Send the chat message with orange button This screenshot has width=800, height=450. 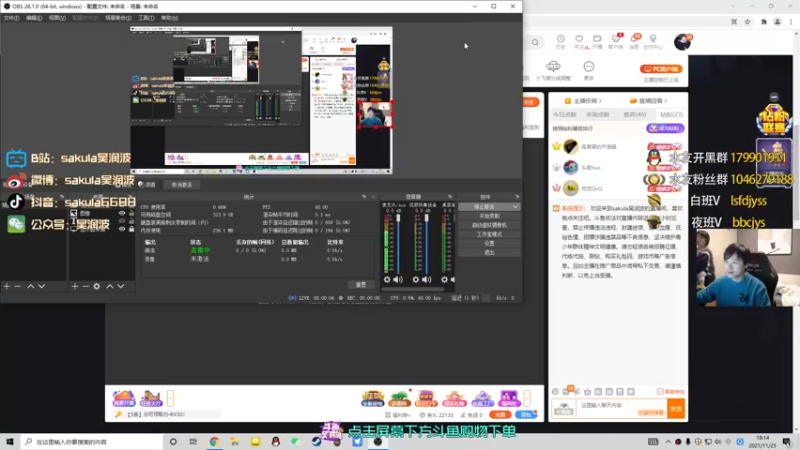point(676,409)
